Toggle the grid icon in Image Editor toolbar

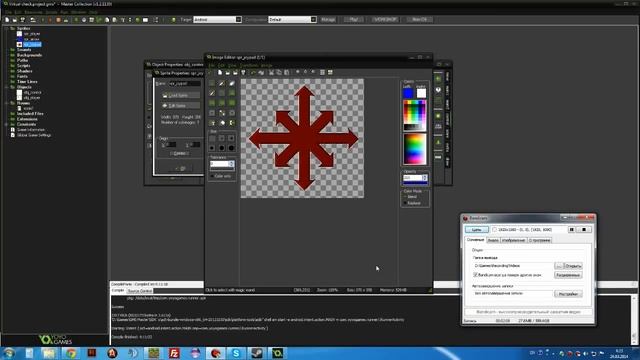point(322,73)
